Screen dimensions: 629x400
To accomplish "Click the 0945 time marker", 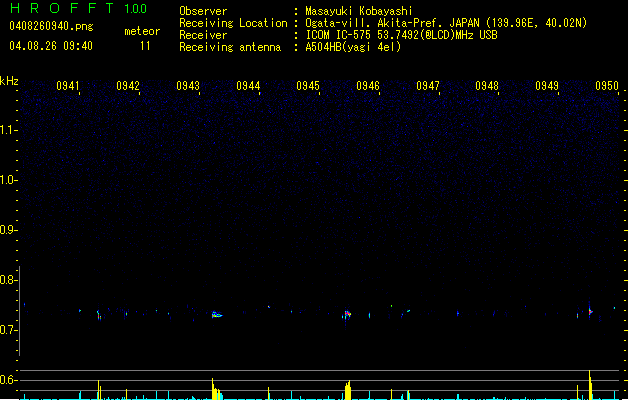I will tap(308, 86).
